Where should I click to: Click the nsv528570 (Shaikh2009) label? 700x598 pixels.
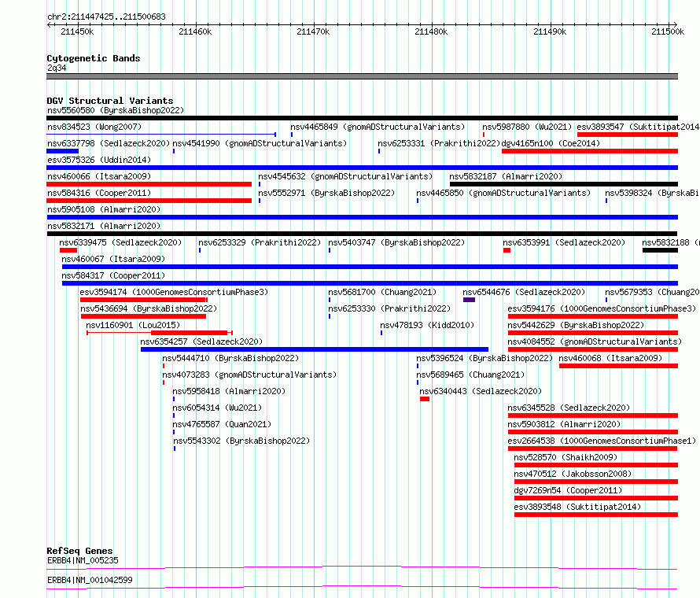(x=566, y=457)
